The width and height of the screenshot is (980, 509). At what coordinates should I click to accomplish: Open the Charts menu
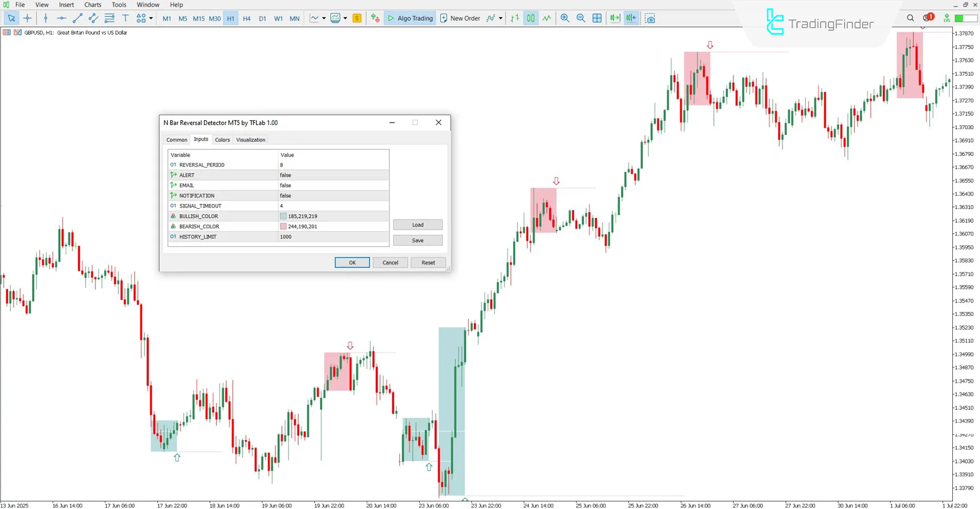(x=92, y=5)
